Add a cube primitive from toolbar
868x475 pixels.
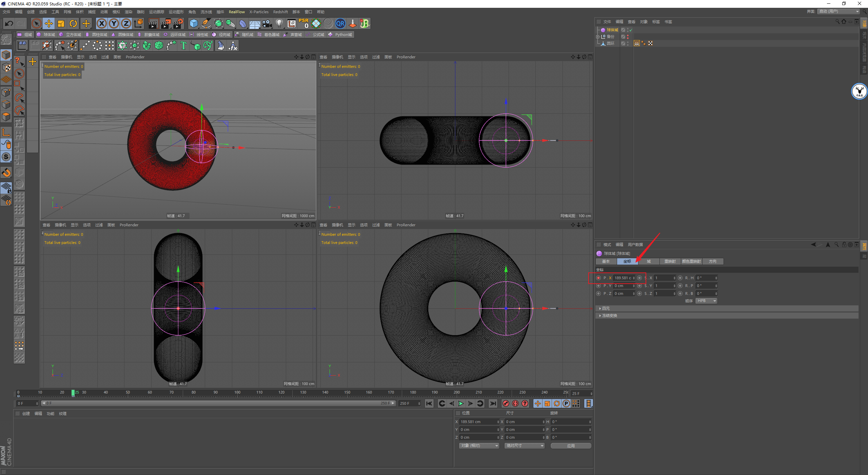click(x=194, y=23)
